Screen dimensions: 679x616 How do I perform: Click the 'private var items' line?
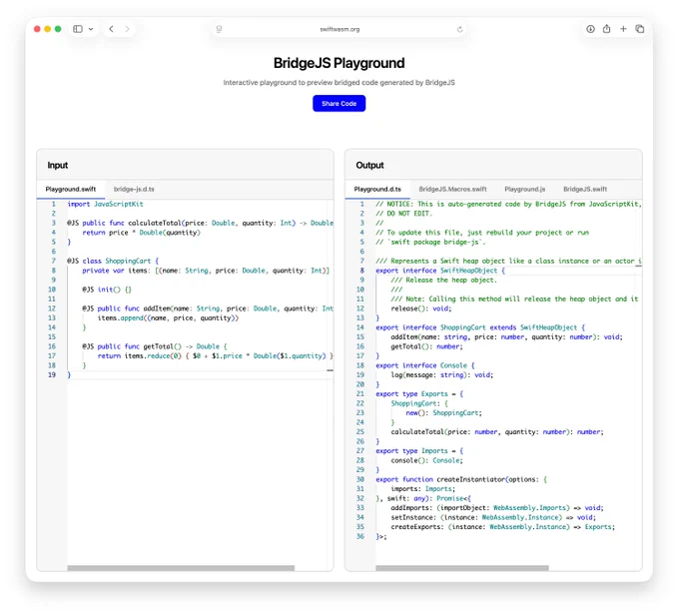(x=206, y=271)
